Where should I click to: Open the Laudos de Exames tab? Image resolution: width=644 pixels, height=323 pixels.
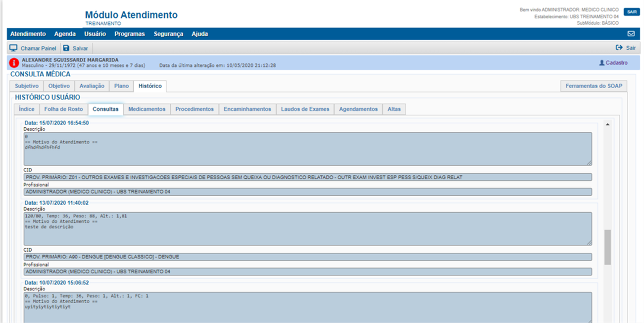pyautogui.click(x=305, y=109)
